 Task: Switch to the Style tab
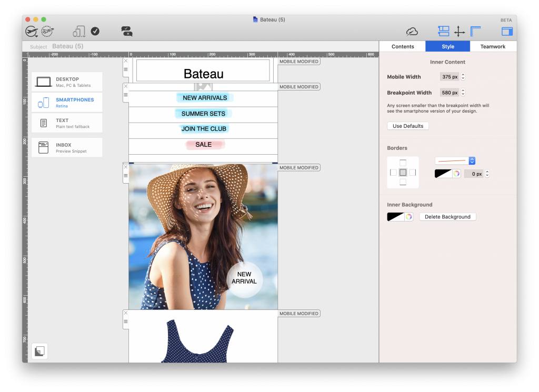point(448,46)
